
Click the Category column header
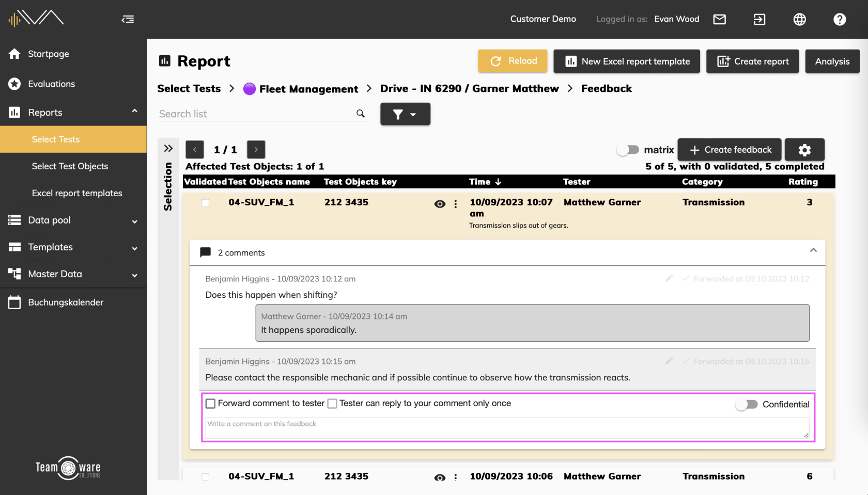point(702,182)
